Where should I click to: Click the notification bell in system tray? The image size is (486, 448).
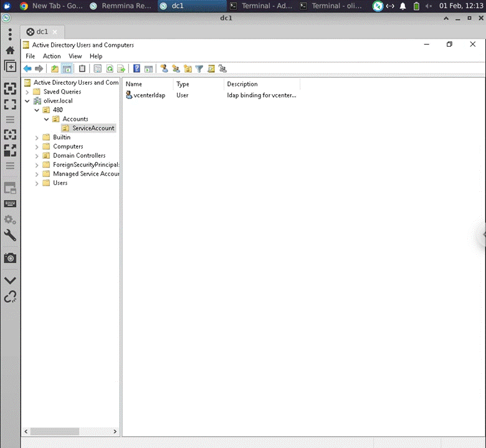pyautogui.click(x=403, y=6)
